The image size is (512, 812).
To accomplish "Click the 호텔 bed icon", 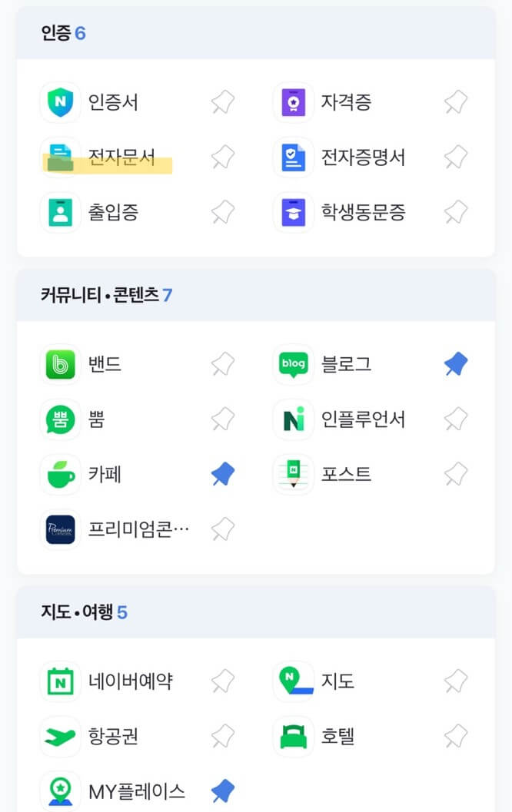I will 292,736.
